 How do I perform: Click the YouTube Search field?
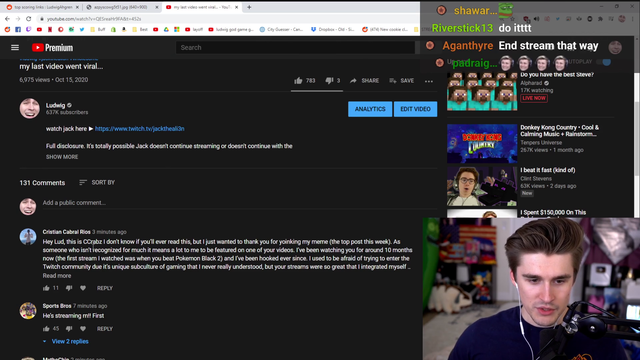pos(295,48)
